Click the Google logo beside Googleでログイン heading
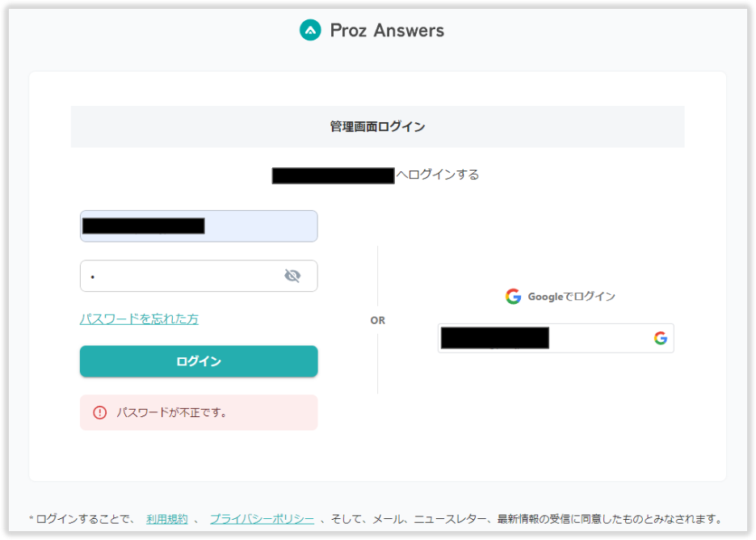 [513, 296]
